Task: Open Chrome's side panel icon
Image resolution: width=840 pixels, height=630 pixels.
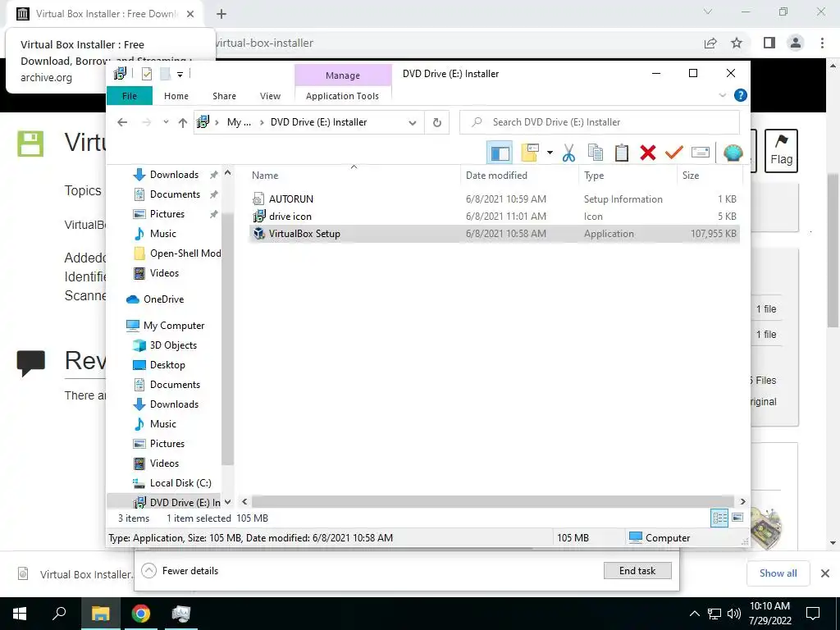Action: 769,43
